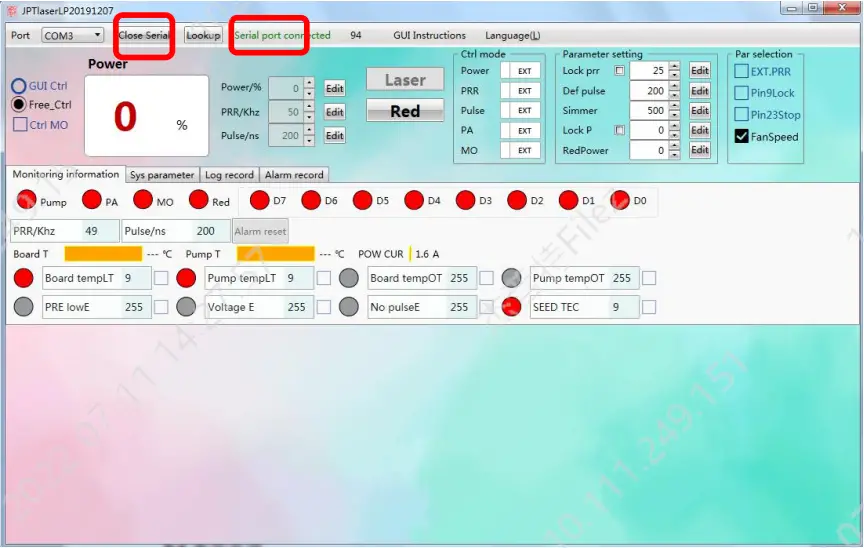The image size is (864, 548).
Task: Click the D7 indicator light
Action: pos(260,200)
